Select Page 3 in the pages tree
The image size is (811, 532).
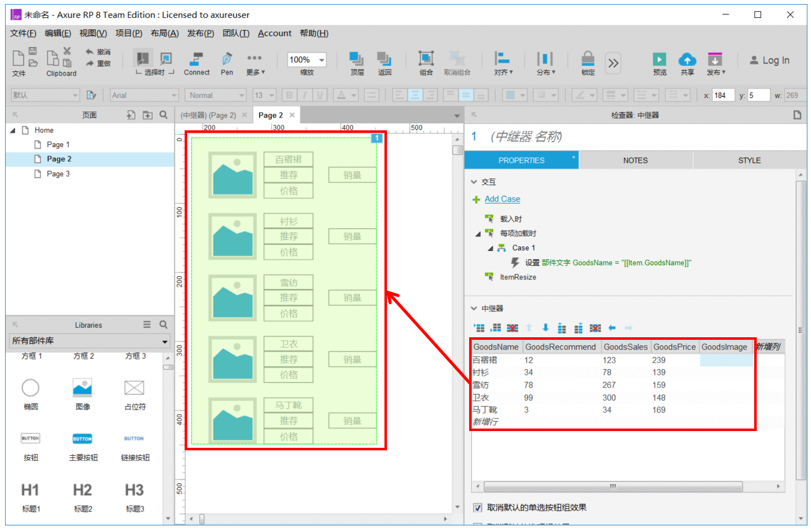coord(58,174)
